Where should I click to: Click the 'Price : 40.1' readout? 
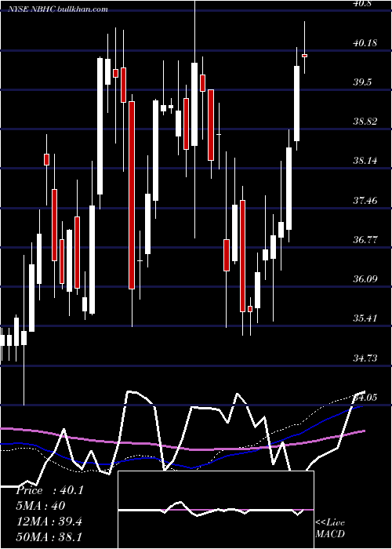pyautogui.click(x=49, y=490)
